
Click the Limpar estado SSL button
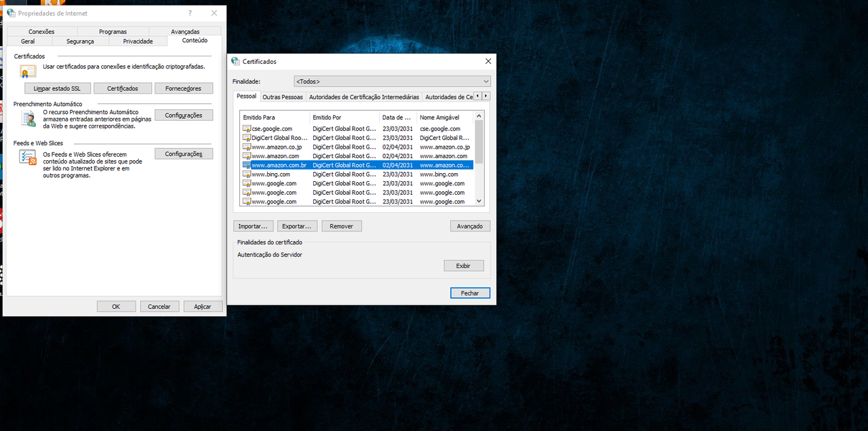point(57,88)
